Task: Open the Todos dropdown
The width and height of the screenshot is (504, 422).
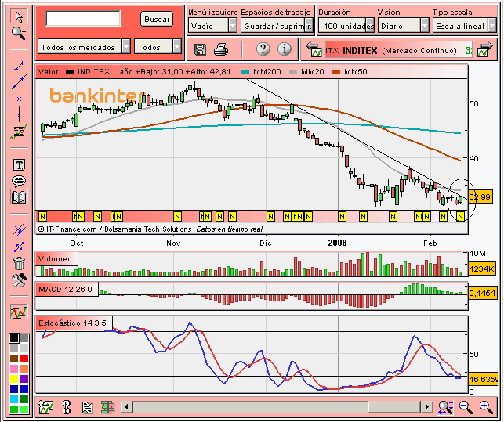Action: [158, 47]
